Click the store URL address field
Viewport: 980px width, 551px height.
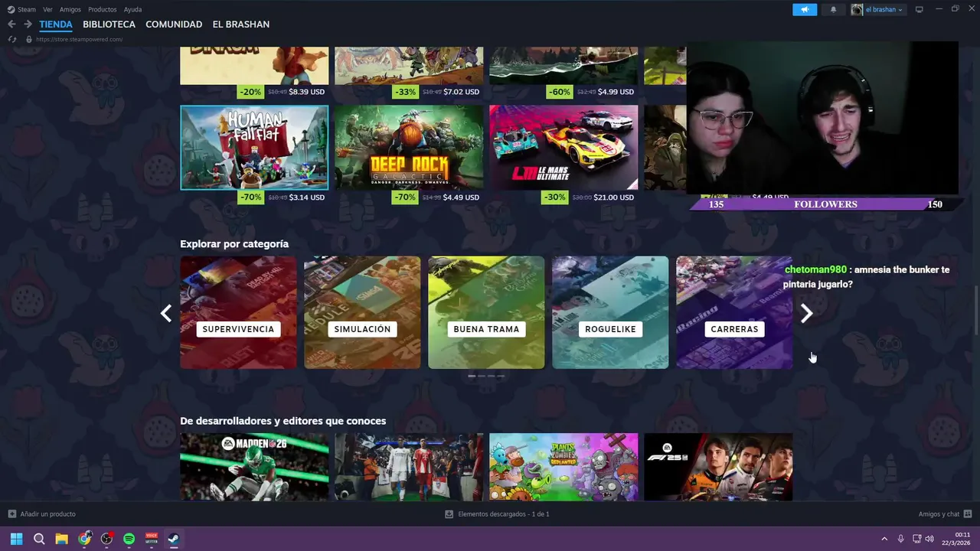[x=79, y=39]
